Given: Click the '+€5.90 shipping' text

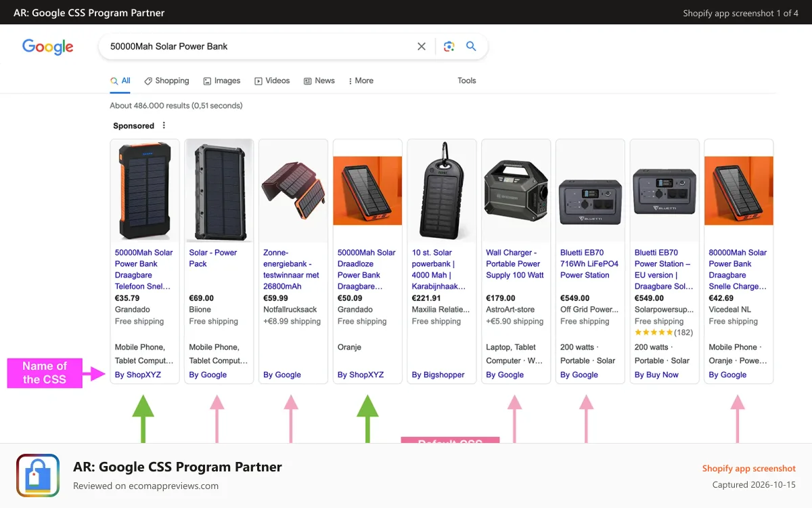Looking at the screenshot, I should 515,321.
